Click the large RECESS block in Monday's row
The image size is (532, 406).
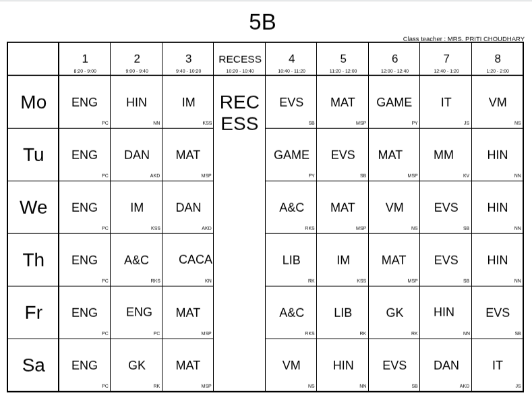(x=239, y=113)
